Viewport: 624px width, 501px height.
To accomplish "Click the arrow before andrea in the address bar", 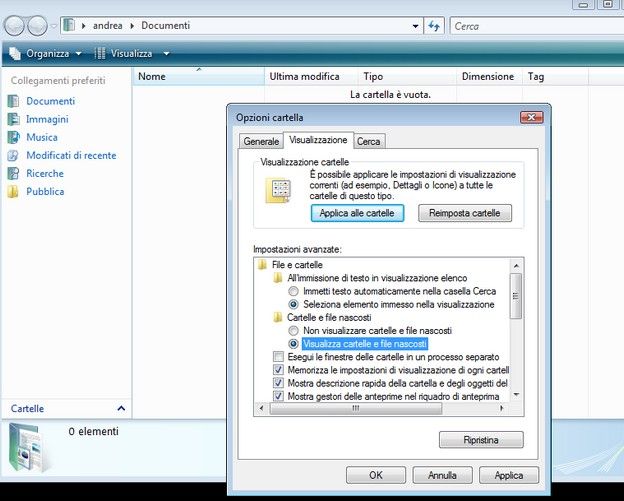I will 84,26.
